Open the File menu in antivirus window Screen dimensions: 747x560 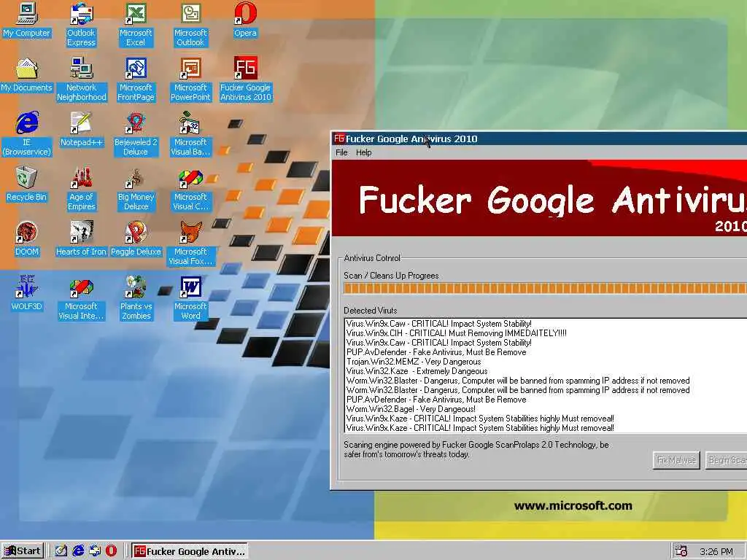(341, 152)
